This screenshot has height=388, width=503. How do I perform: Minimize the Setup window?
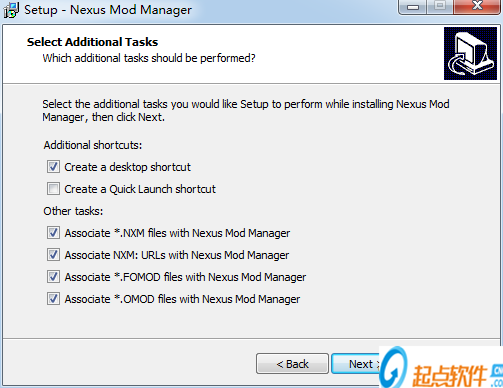click(x=413, y=7)
